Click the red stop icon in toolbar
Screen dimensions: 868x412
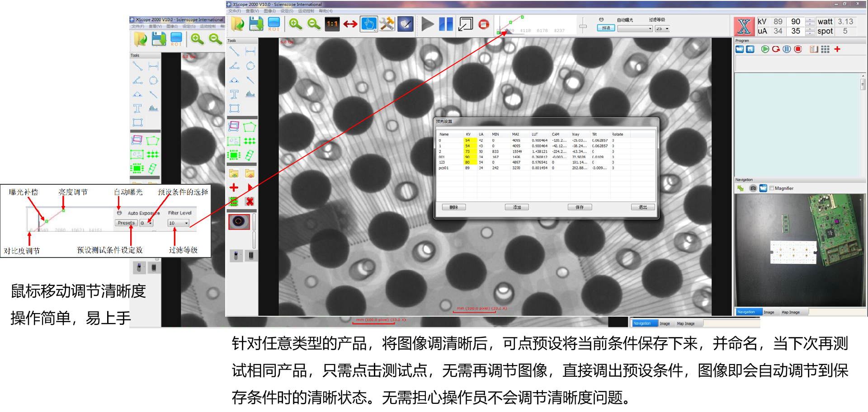484,24
